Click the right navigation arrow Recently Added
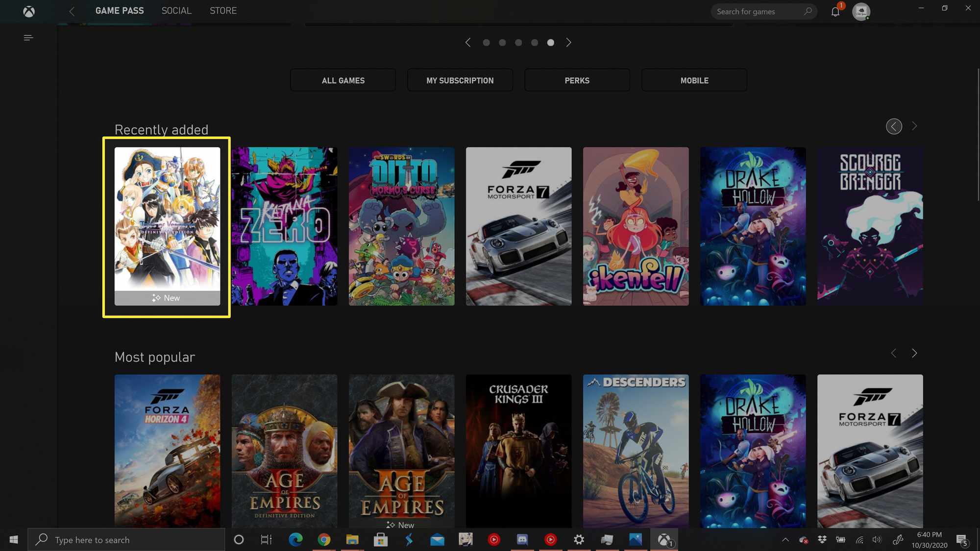Screen dimensions: 980x551 (x=914, y=126)
